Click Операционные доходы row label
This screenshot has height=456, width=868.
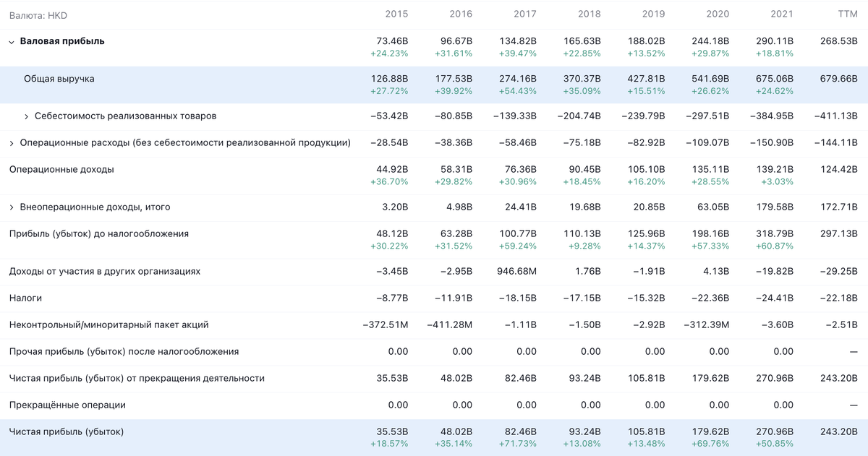[61, 169]
